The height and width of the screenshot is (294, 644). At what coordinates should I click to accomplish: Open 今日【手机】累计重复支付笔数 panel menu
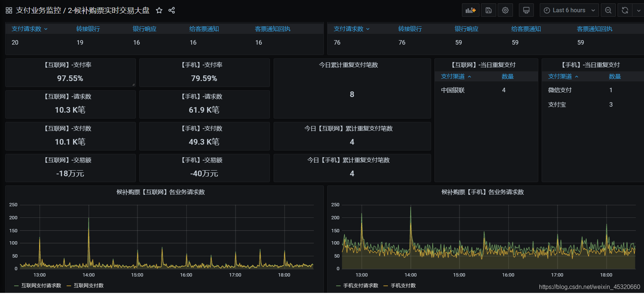coord(348,160)
